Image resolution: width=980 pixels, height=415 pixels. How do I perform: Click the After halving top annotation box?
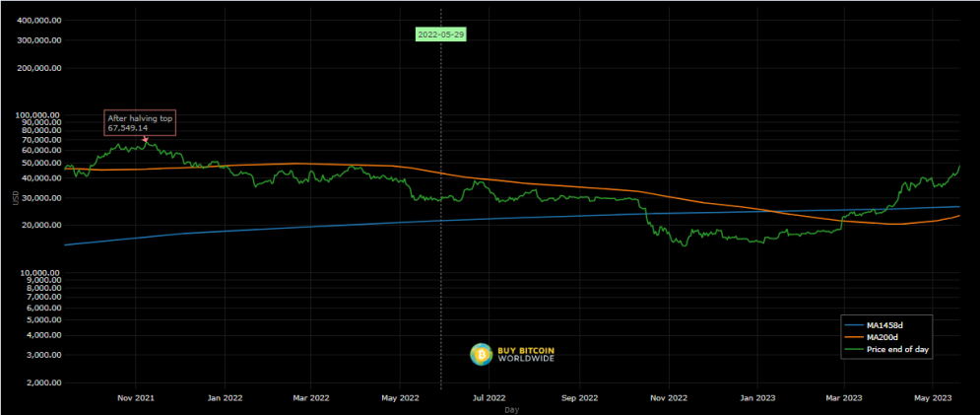[x=141, y=122]
